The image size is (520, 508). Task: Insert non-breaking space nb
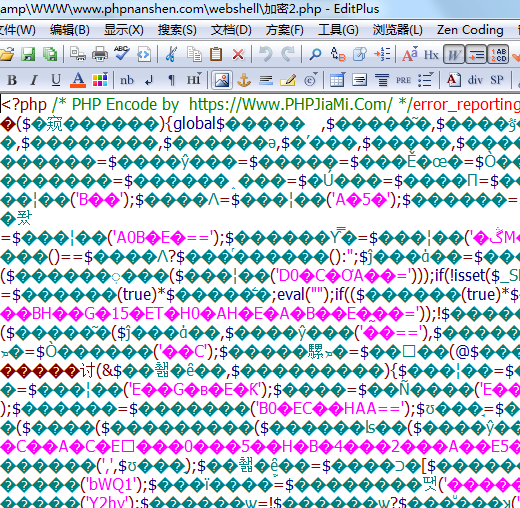[127, 80]
